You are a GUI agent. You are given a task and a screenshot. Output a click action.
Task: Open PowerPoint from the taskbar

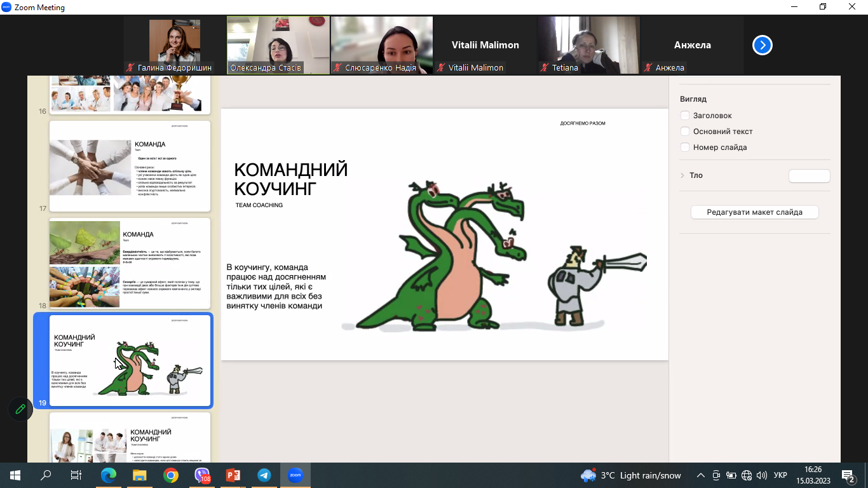click(x=233, y=475)
